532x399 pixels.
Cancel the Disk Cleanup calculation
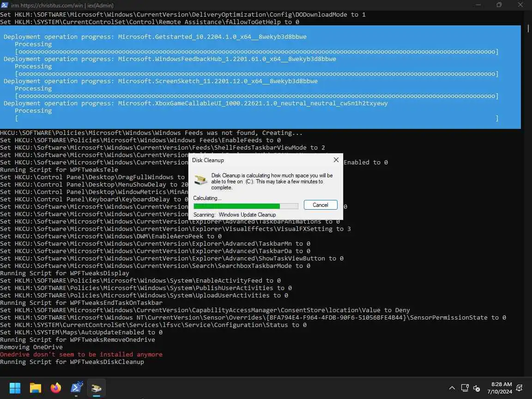point(320,205)
